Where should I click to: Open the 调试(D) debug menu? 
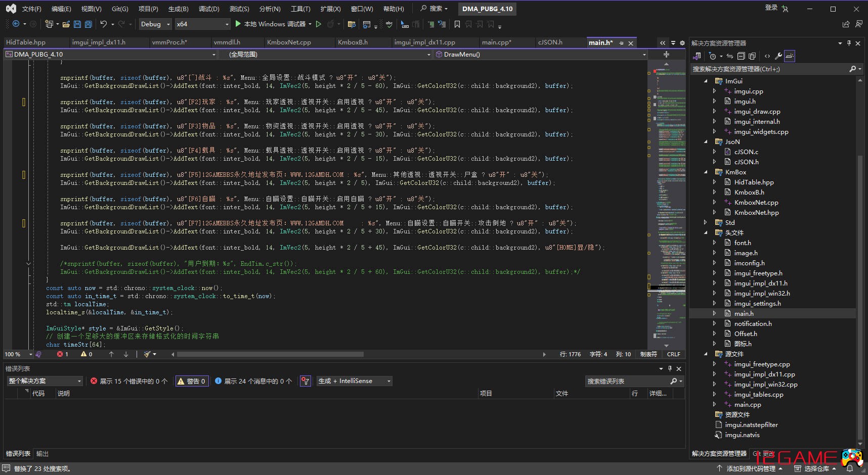[209, 9]
